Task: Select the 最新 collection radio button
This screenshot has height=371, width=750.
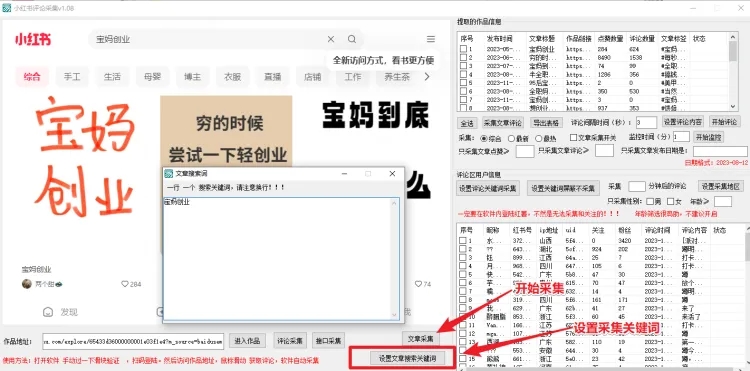Action: [511, 138]
